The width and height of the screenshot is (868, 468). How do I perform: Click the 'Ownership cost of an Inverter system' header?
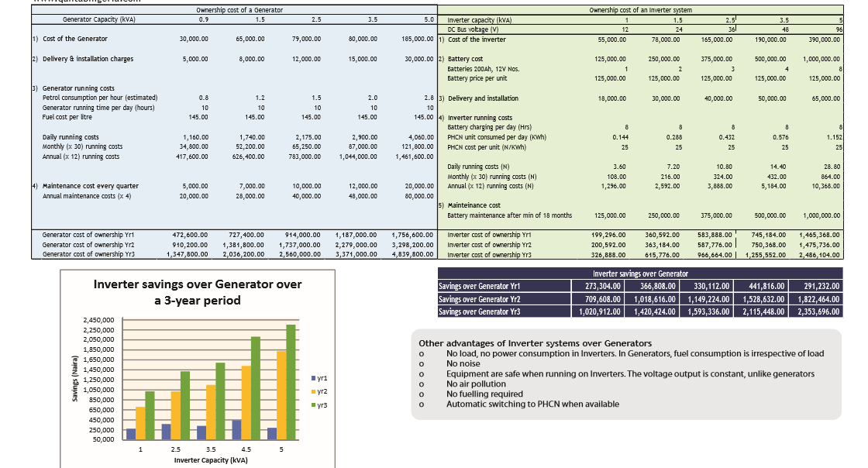click(x=640, y=10)
